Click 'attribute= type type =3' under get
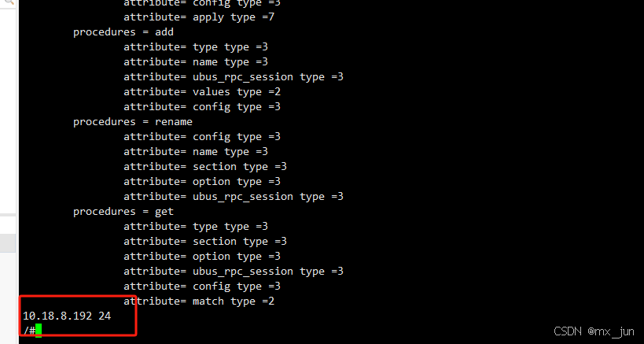Viewport: 644px width, 344px height. (196, 227)
